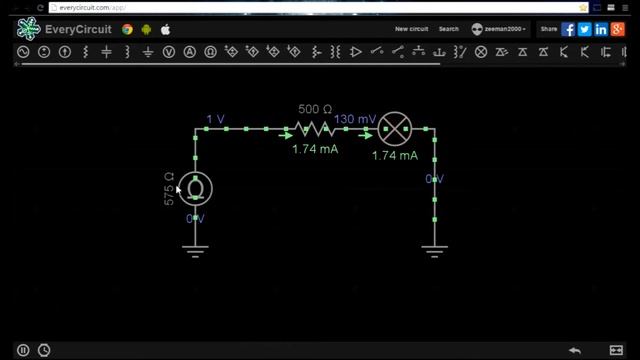The height and width of the screenshot is (360, 640).
Task: Click the EveryCircuit logo
Action: [64, 29]
